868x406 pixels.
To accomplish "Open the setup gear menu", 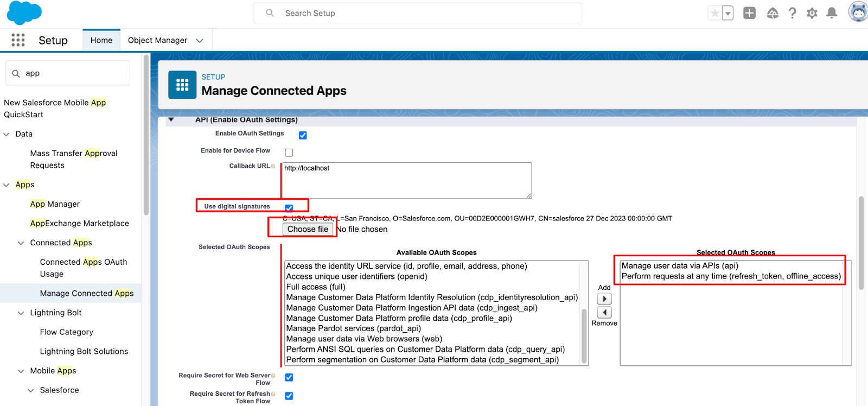I will click(812, 13).
